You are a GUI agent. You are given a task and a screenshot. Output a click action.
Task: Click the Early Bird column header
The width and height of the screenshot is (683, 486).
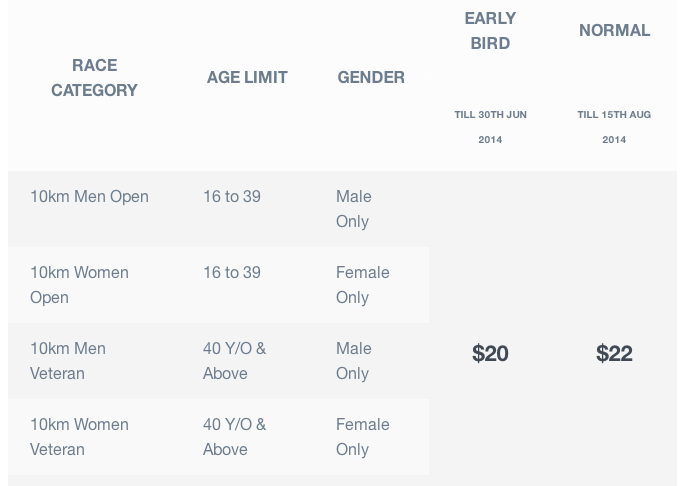tap(490, 31)
